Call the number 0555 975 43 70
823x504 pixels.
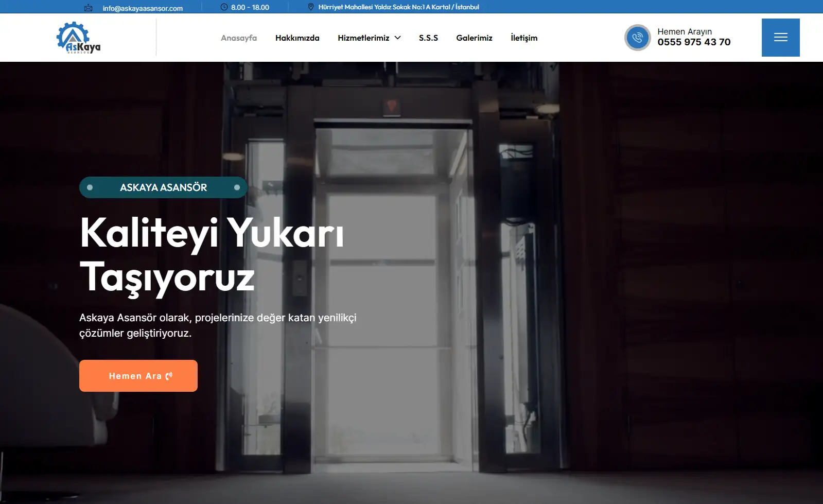[x=694, y=42]
